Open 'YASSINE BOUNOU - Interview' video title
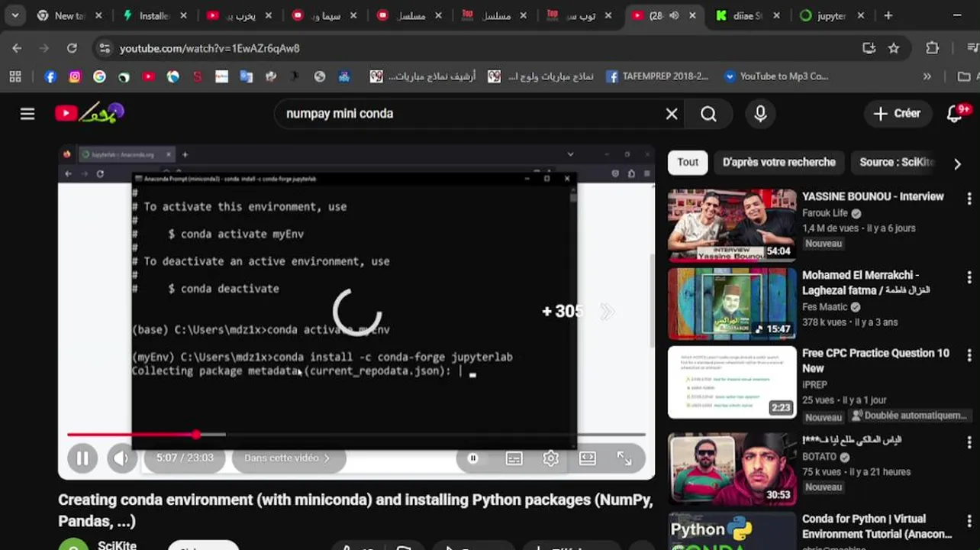 pyautogui.click(x=873, y=196)
